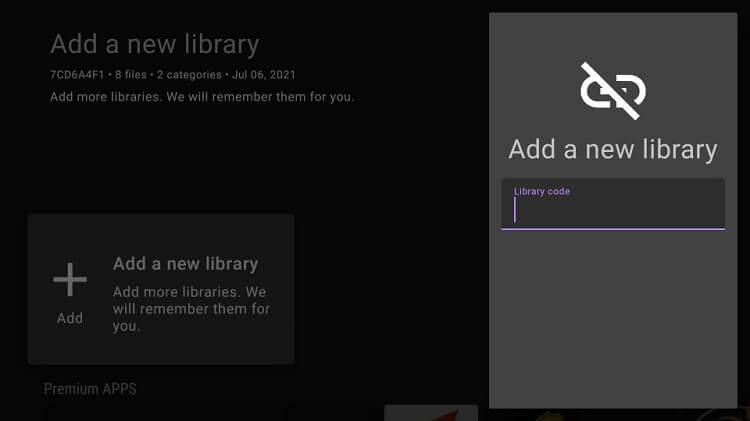Image resolution: width=750 pixels, height=421 pixels.
Task: Click the 'Library code' field label
Action: (542, 191)
